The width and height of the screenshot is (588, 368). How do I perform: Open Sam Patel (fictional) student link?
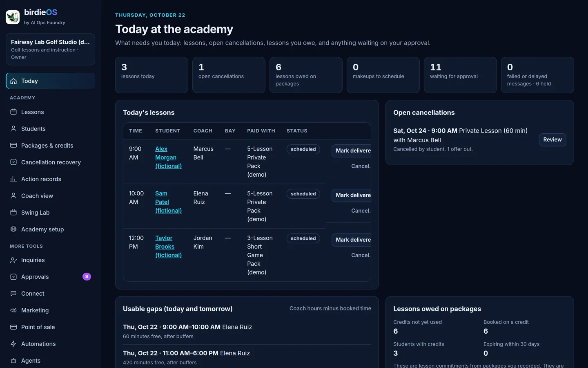[168, 202]
